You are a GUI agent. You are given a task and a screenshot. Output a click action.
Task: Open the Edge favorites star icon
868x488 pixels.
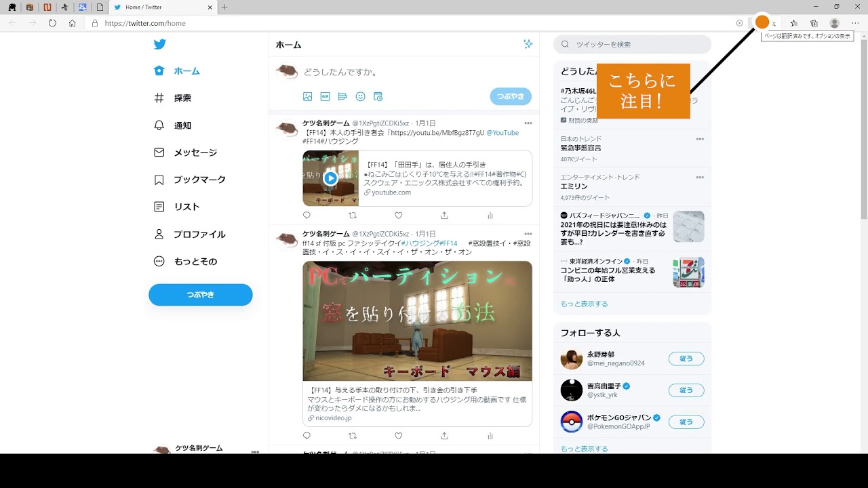(x=794, y=23)
